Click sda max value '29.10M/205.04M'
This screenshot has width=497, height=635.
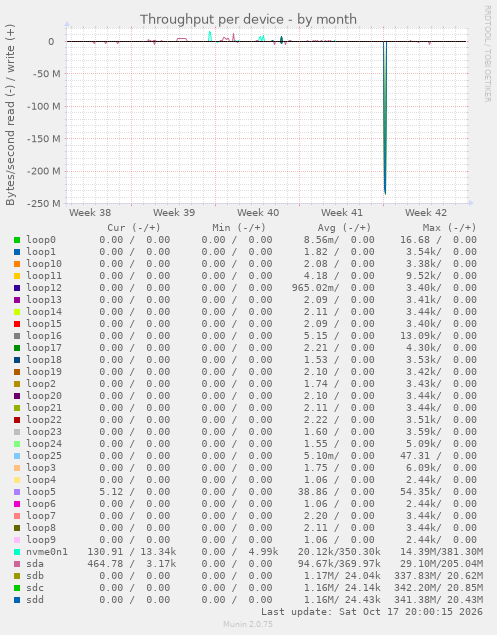click(442, 564)
